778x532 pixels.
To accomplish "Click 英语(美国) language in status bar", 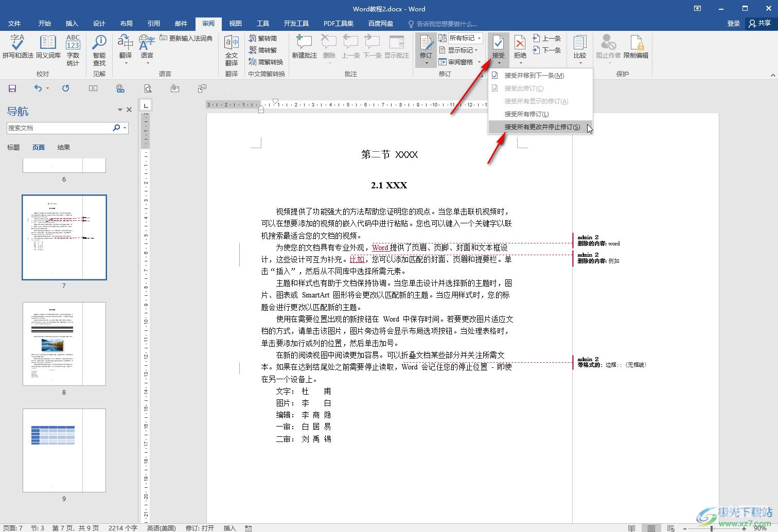I will [x=161, y=528].
